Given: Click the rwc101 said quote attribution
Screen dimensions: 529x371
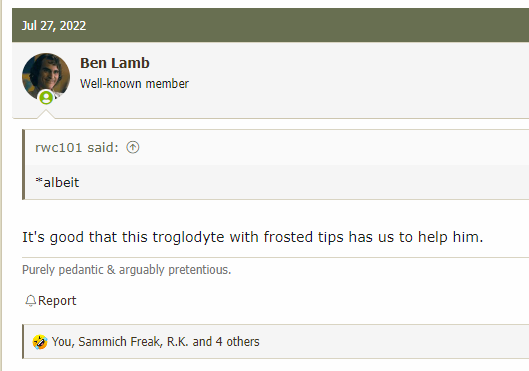Looking at the screenshot, I should [x=77, y=148].
